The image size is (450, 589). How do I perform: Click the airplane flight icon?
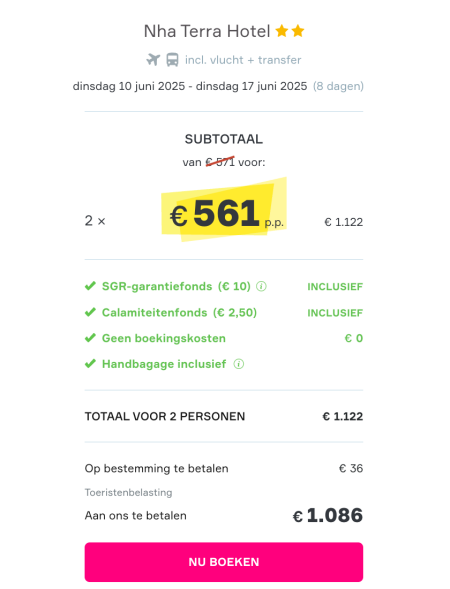point(153,60)
